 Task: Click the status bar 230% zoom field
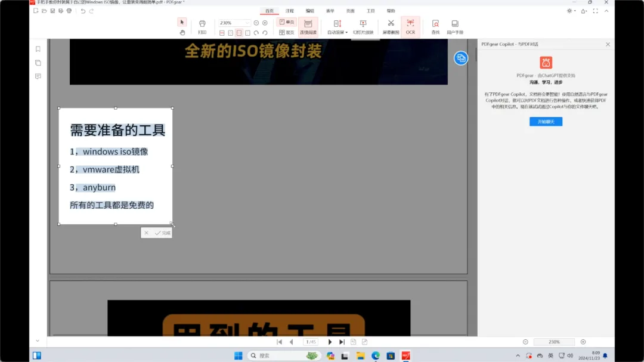(x=554, y=342)
